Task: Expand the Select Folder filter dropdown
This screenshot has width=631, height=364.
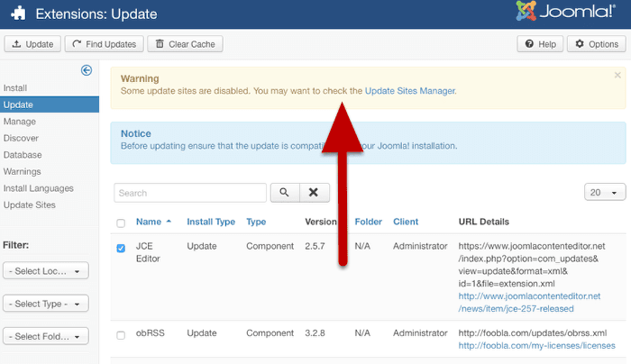Action: pyautogui.click(x=45, y=336)
